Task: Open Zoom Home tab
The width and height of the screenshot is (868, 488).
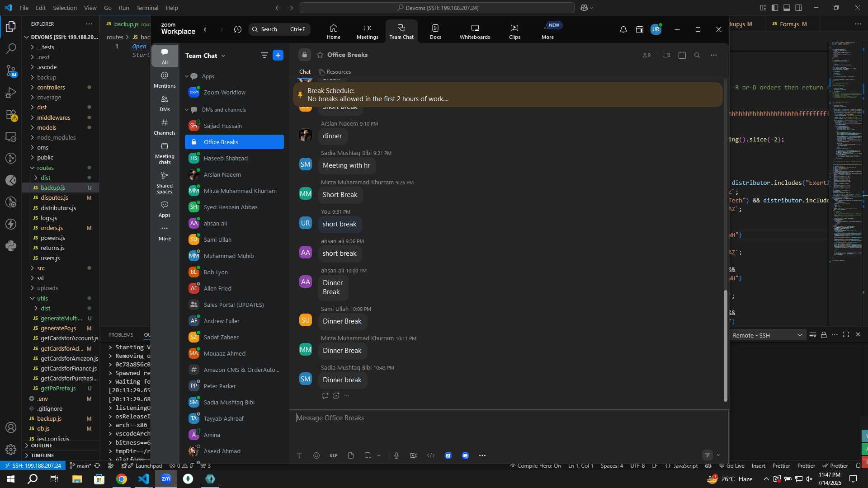Action: point(334,32)
